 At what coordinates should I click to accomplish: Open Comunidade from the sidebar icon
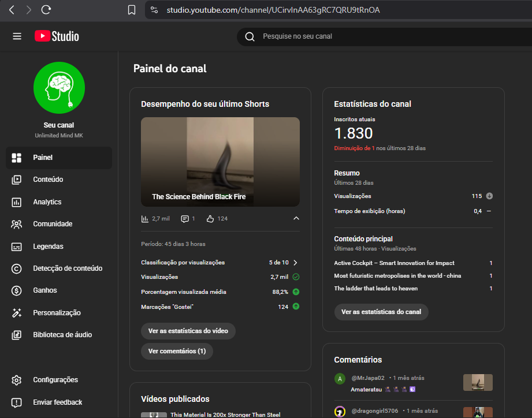pos(17,223)
